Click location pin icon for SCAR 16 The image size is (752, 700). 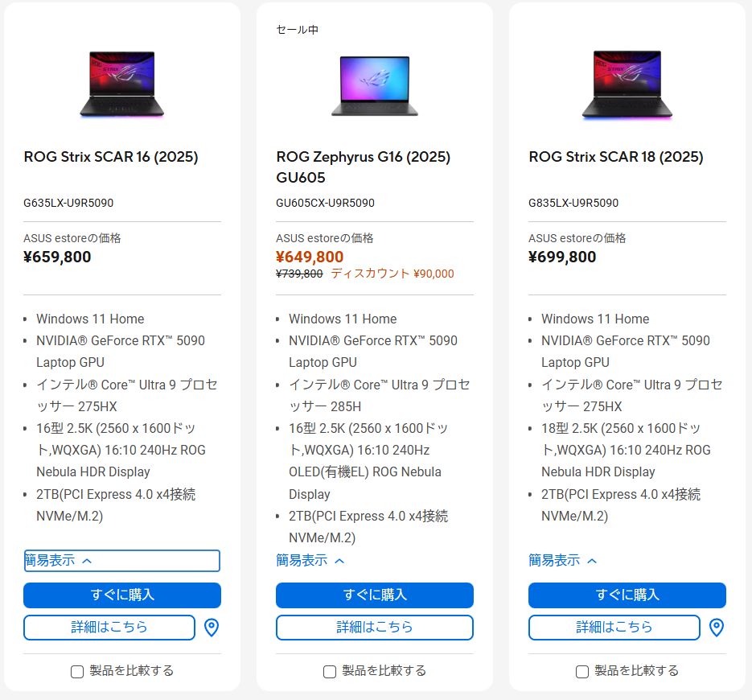pos(212,627)
